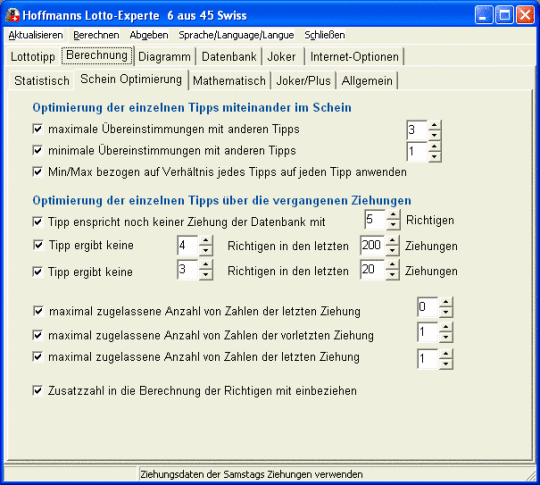
Task: Go to the Joker tab
Action: tap(281, 56)
